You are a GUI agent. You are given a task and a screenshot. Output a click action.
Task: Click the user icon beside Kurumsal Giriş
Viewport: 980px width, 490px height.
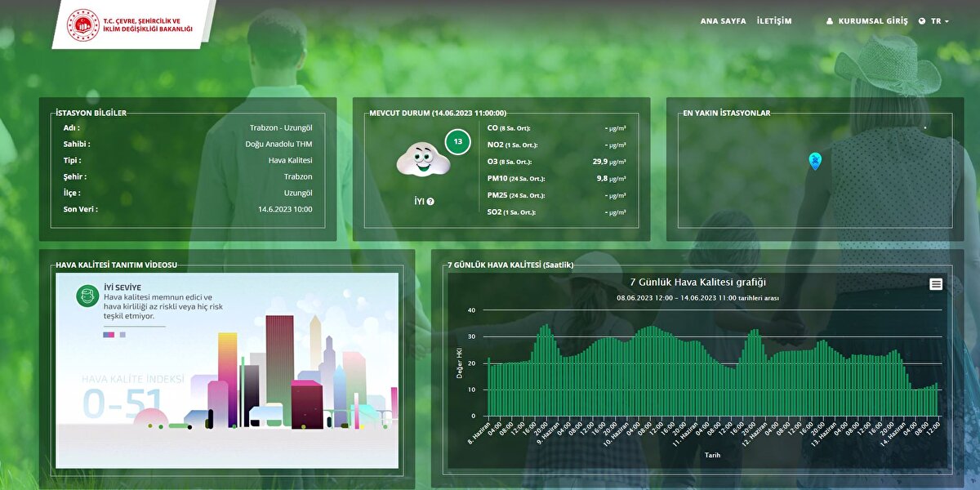click(x=831, y=21)
